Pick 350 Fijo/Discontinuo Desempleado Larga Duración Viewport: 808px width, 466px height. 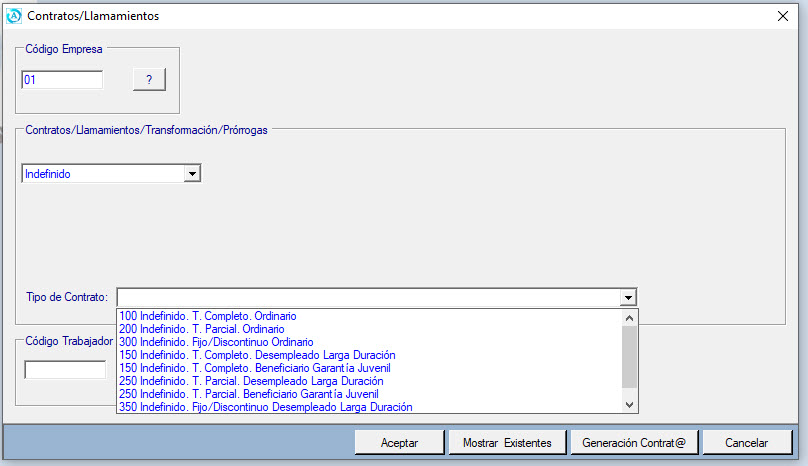click(264, 407)
